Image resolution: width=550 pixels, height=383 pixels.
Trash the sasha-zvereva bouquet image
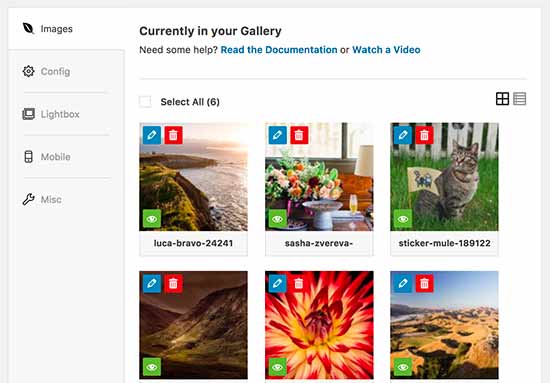click(299, 135)
